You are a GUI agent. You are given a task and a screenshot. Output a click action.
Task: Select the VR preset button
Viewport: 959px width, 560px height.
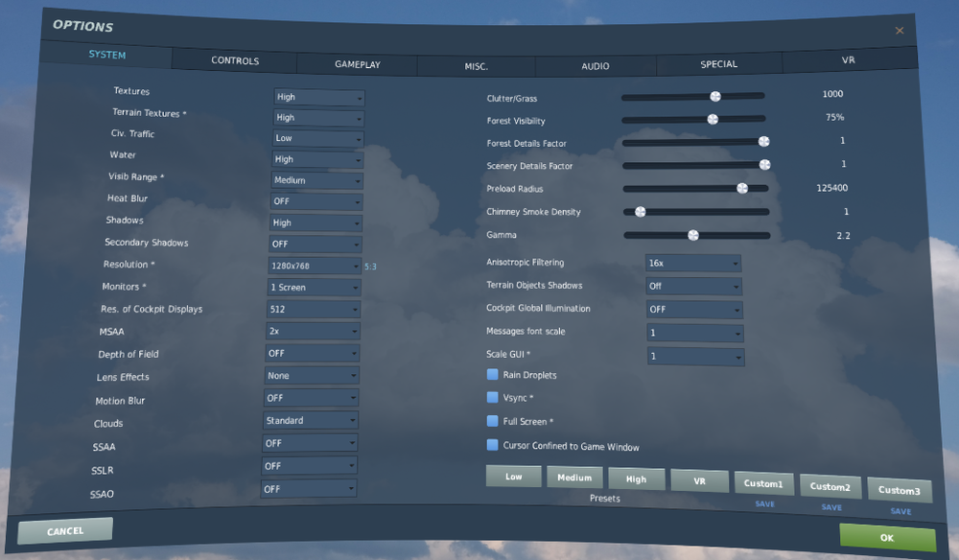pyautogui.click(x=700, y=480)
